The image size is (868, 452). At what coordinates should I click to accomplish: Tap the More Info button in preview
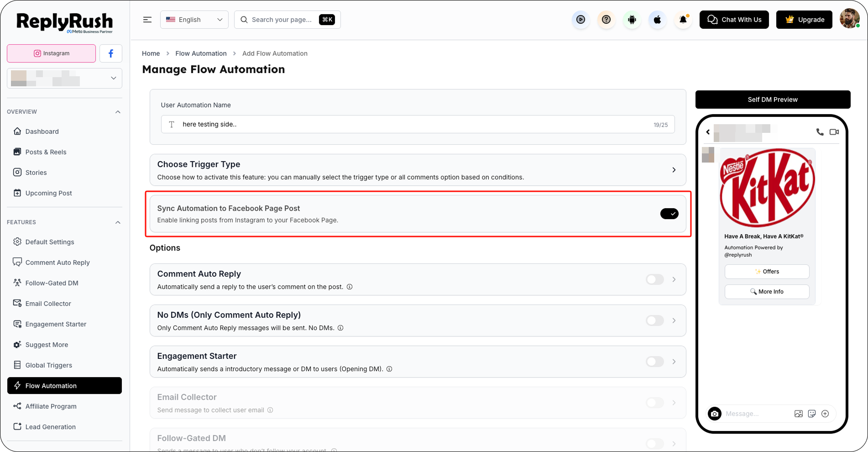coord(767,292)
